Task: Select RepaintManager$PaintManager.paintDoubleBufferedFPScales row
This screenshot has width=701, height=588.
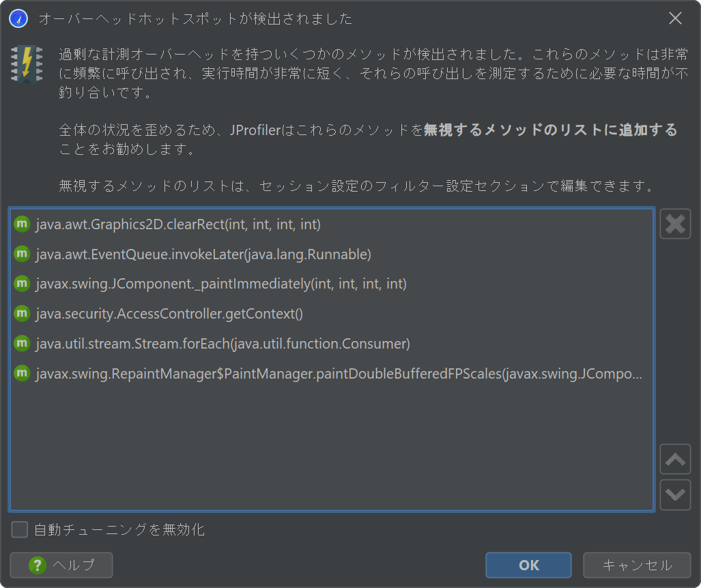Action: [x=332, y=373]
